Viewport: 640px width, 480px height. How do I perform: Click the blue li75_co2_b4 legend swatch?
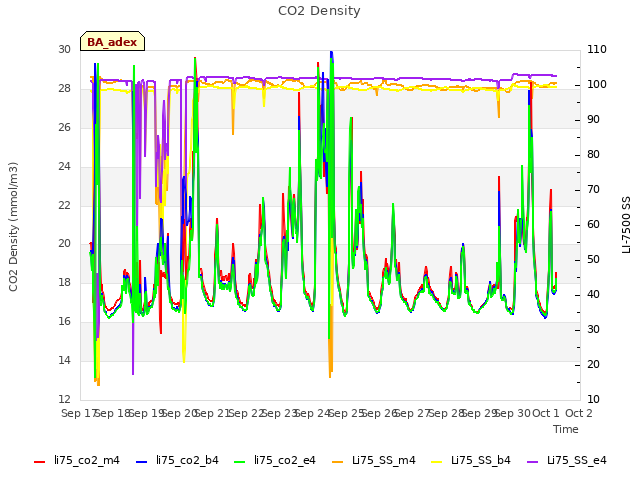tap(141, 462)
